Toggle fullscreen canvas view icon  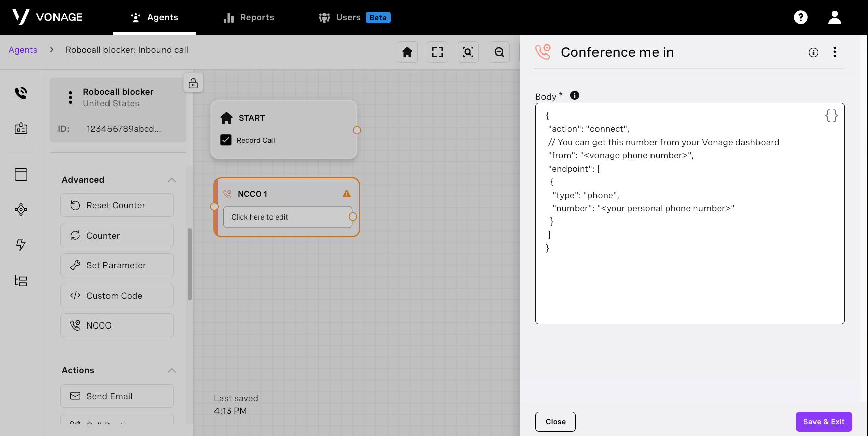(438, 52)
